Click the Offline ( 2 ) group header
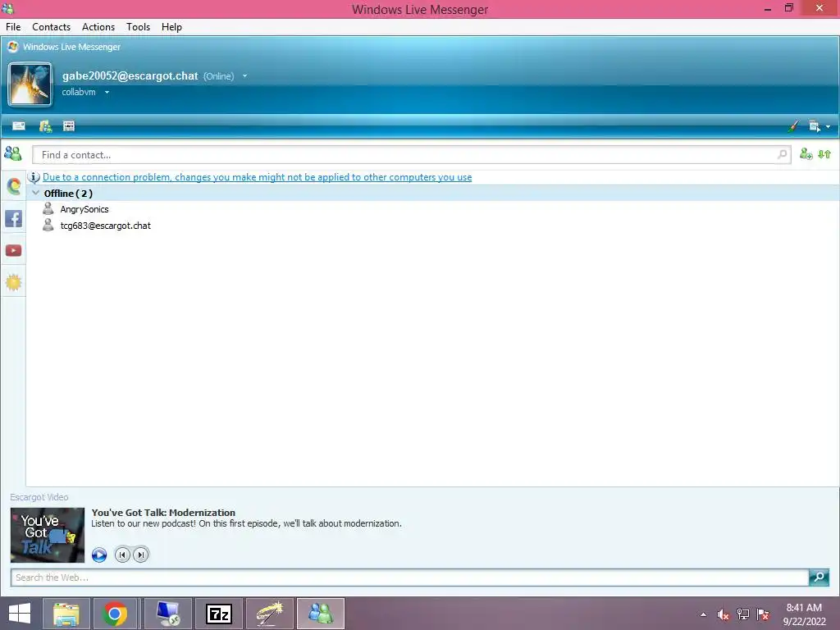This screenshot has height=630, width=840. (433, 193)
